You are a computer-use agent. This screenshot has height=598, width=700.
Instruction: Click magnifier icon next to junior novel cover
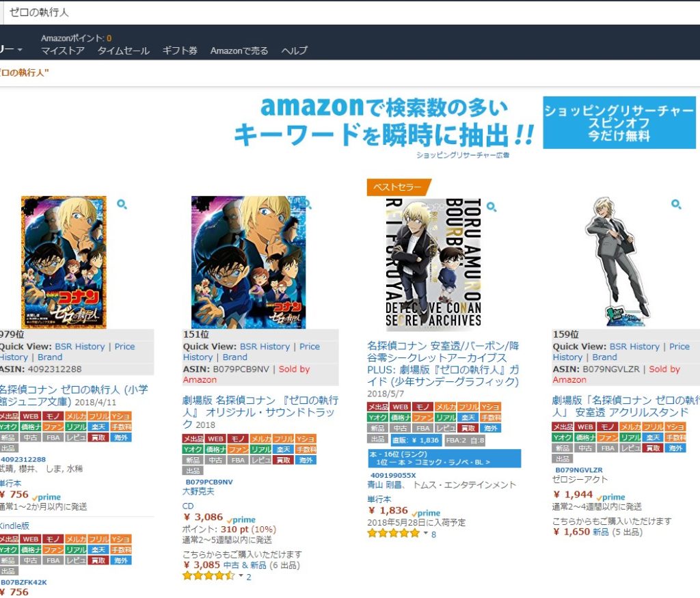coord(122,204)
